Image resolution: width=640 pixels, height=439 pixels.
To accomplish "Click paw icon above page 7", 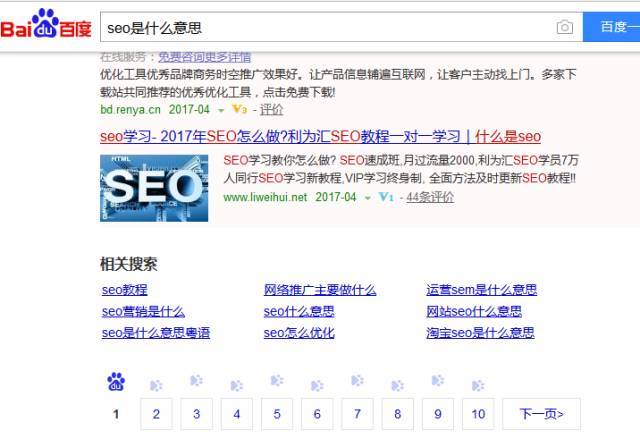I will pos(357,380).
